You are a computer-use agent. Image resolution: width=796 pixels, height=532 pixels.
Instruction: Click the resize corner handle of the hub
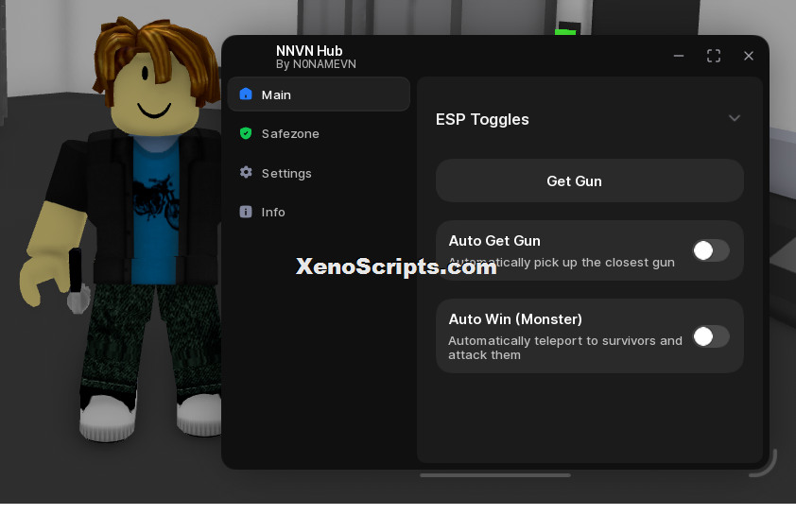click(x=764, y=463)
